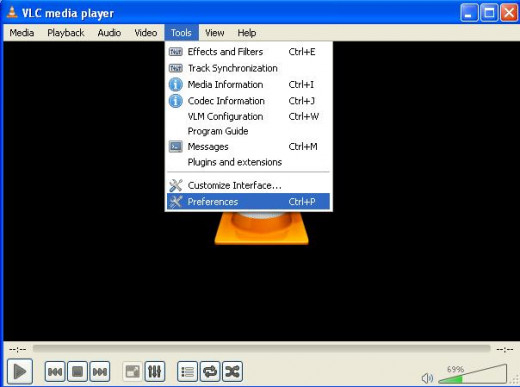Open the playlist view button

[187, 371]
